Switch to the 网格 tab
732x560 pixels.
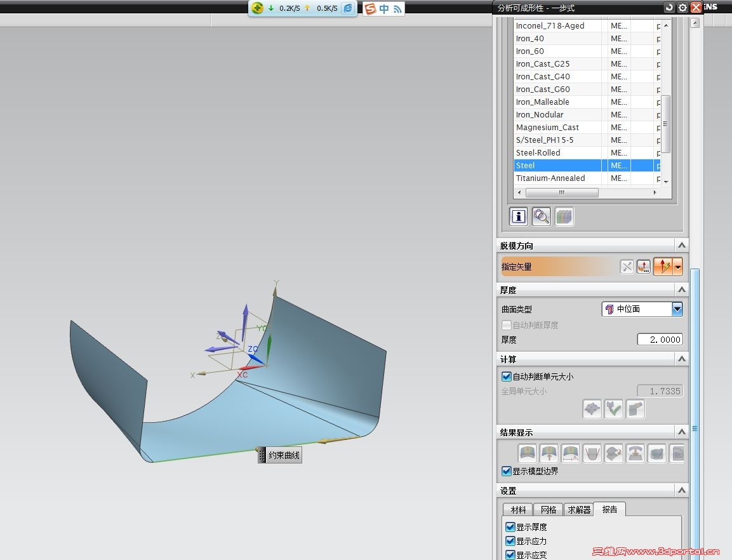pos(548,510)
